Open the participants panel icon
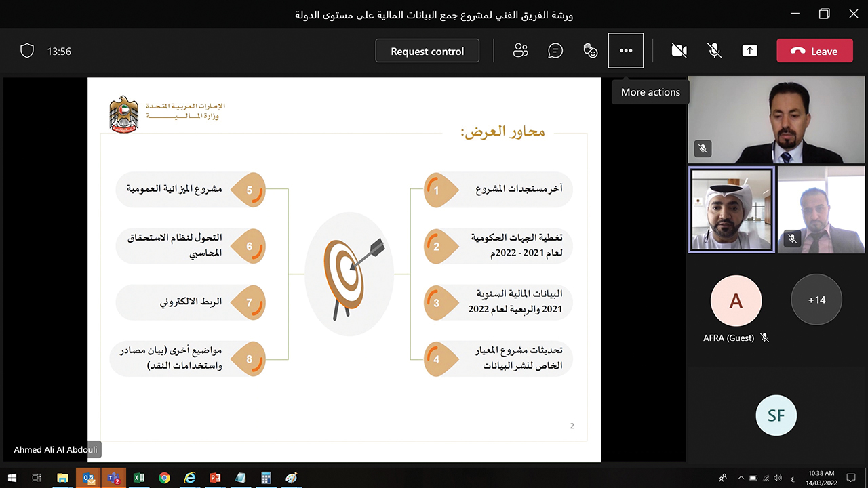 click(521, 51)
